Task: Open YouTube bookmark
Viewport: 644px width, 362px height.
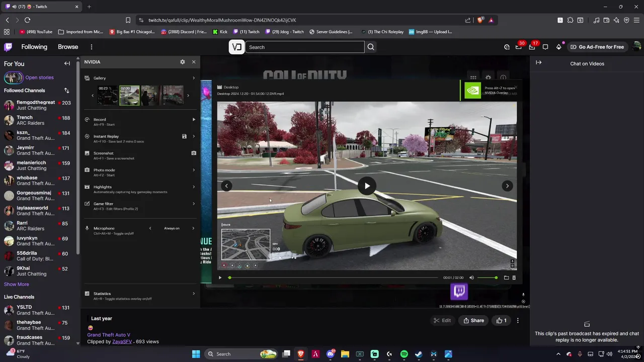Action: [x=36, y=32]
